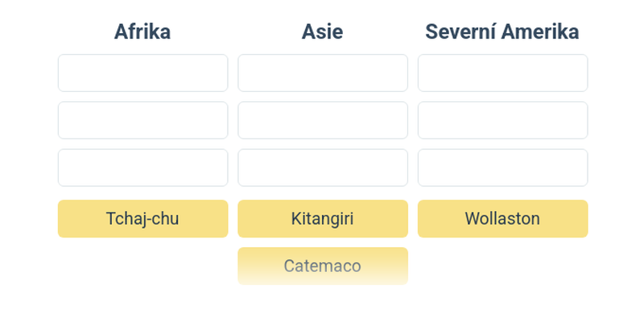
Task: Click the first empty slot under Asie
Action: [322, 73]
